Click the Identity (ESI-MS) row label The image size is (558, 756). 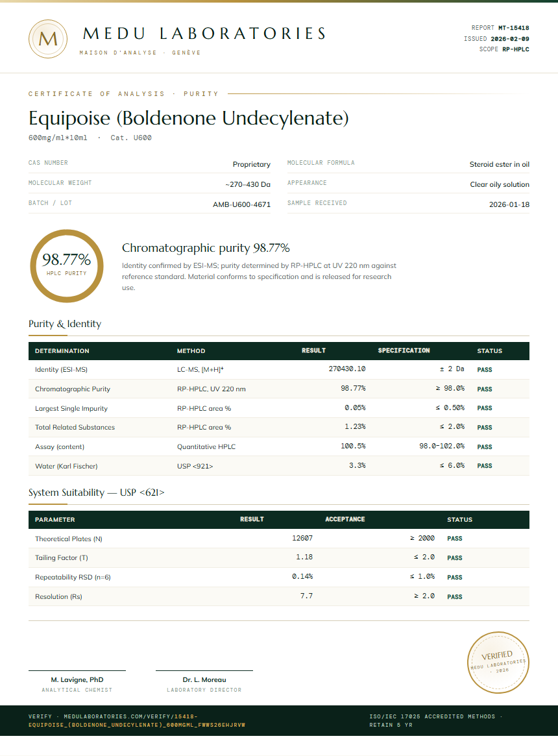[61, 370]
